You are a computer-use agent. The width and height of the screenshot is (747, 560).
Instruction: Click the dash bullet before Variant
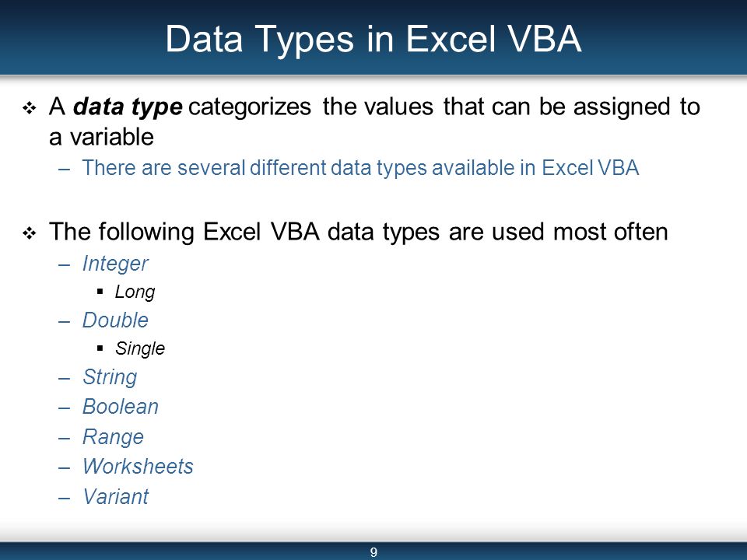(x=65, y=498)
